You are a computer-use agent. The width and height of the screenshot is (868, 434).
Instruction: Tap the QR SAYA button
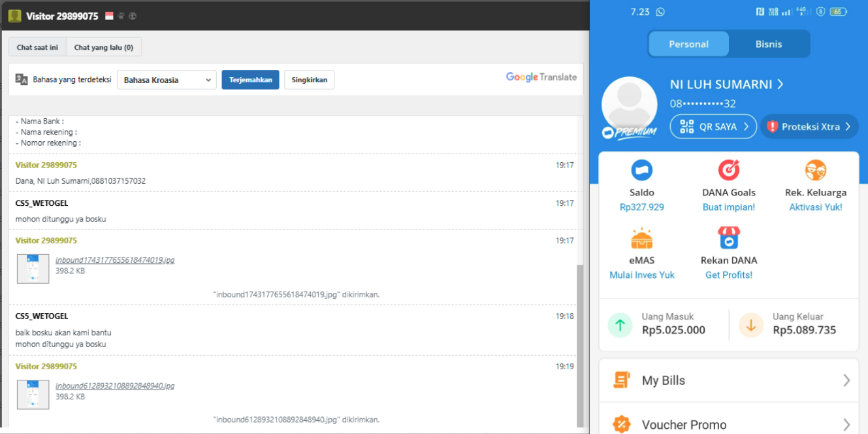coord(713,127)
